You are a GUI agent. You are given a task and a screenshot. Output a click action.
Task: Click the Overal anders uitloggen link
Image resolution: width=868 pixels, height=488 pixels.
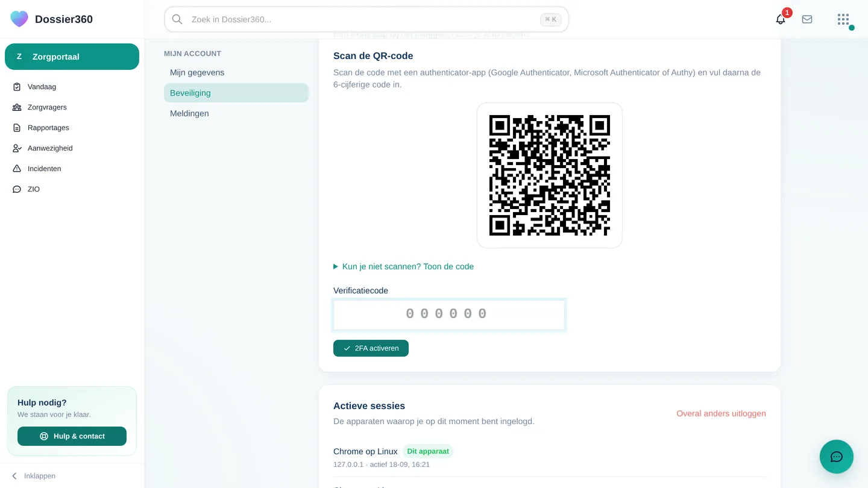(x=721, y=413)
